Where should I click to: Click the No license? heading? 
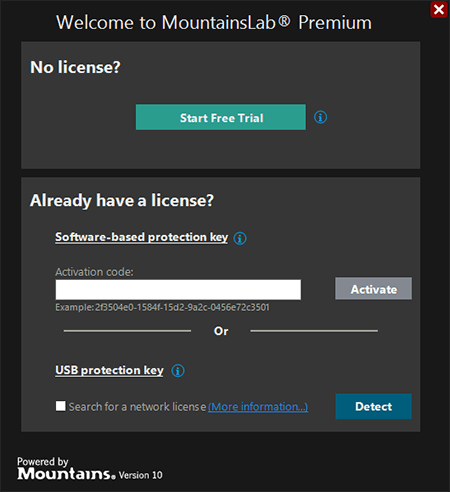tap(75, 67)
